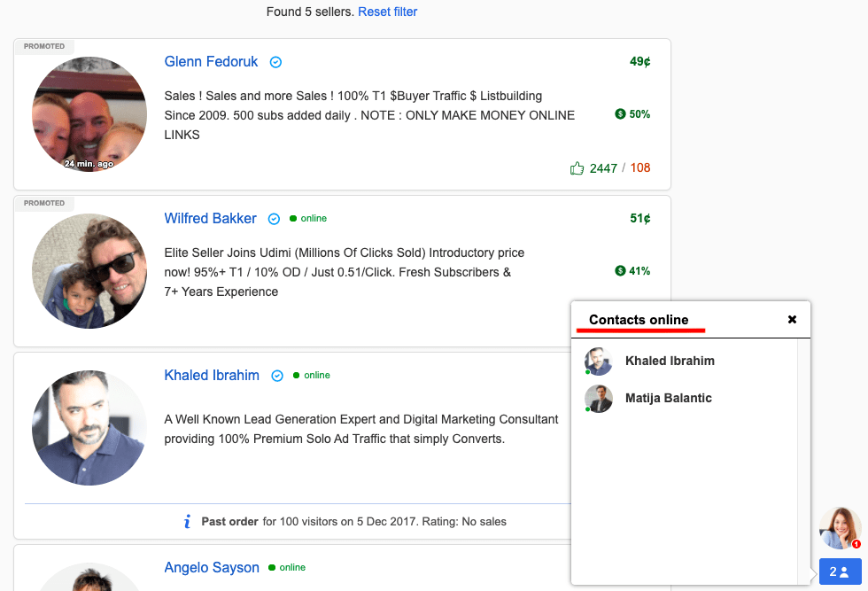Click Glenn Fedoruk's profile photo
Viewport: 868px width, 591px height.
click(x=89, y=114)
